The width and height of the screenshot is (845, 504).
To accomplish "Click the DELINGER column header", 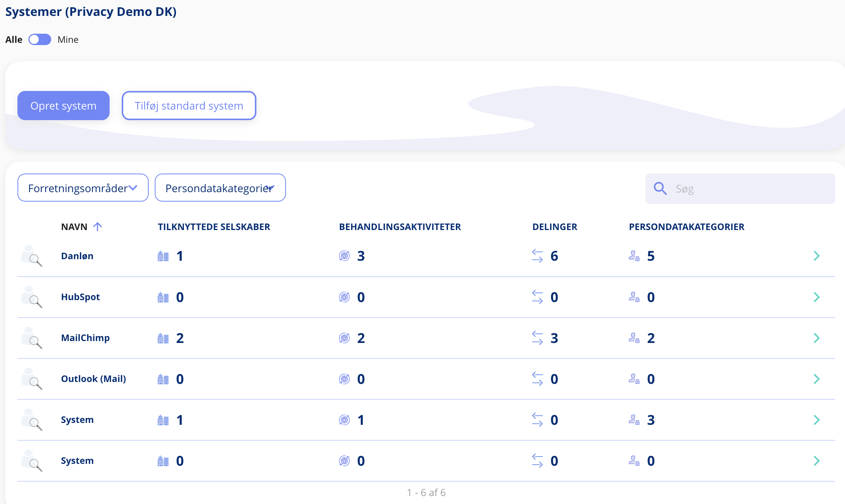I will [554, 227].
